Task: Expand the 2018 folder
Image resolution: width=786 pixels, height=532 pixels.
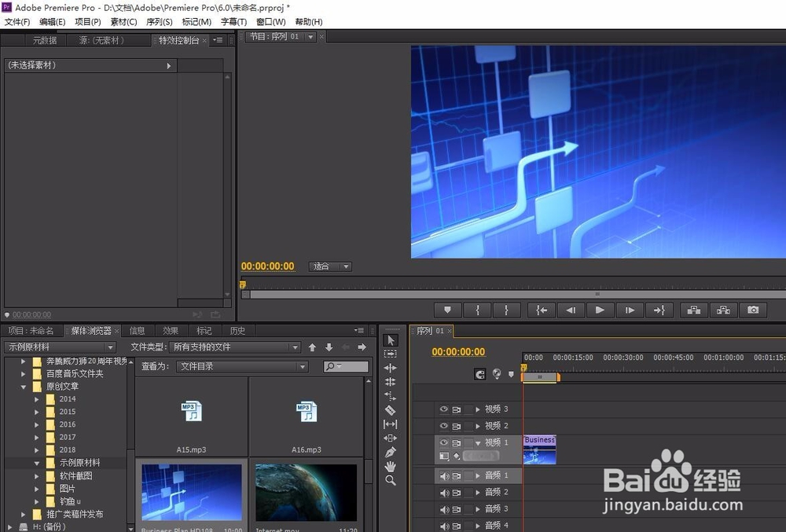Action: tap(37, 449)
